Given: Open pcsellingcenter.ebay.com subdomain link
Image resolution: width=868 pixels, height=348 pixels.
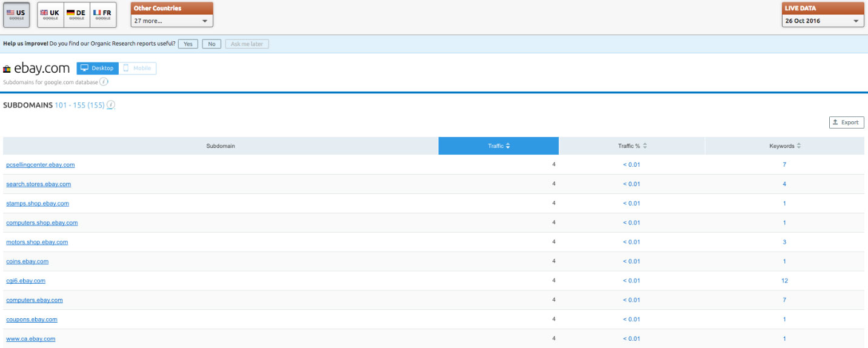Looking at the screenshot, I should (x=41, y=165).
